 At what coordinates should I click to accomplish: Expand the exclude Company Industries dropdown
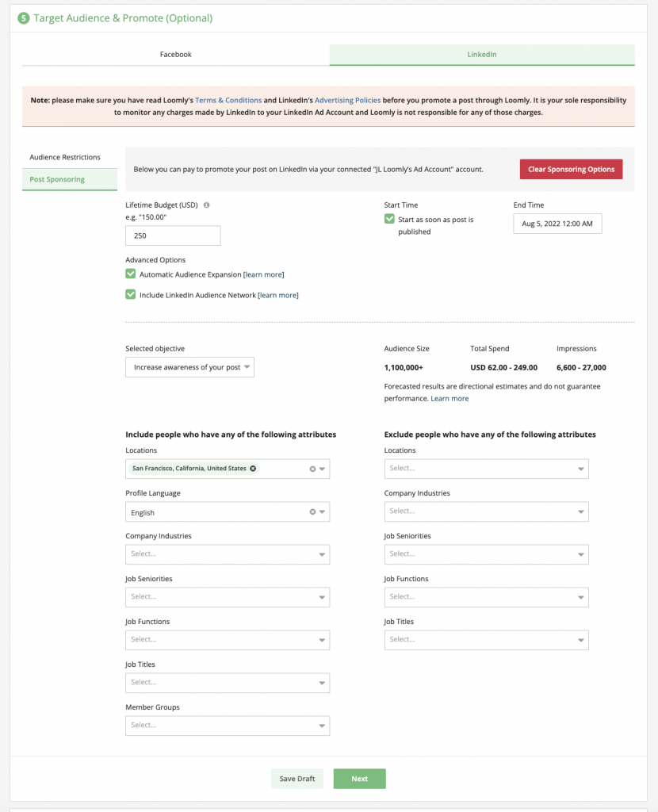(486, 511)
